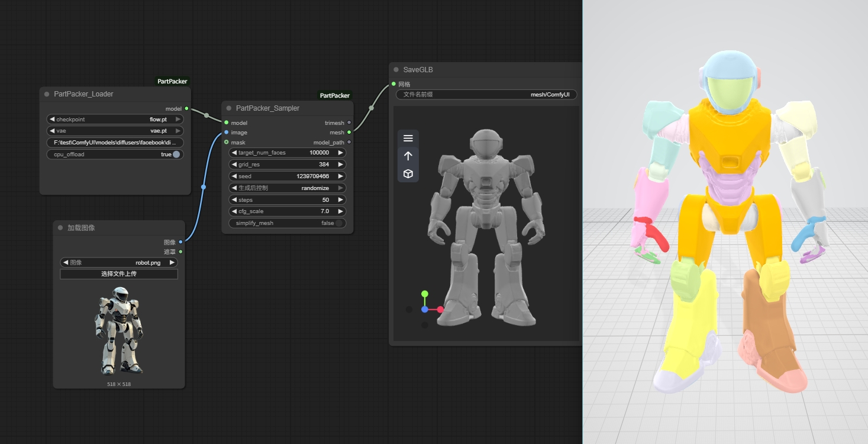Click the model_path output socket
The width and height of the screenshot is (868, 444).
[x=349, y=143]
